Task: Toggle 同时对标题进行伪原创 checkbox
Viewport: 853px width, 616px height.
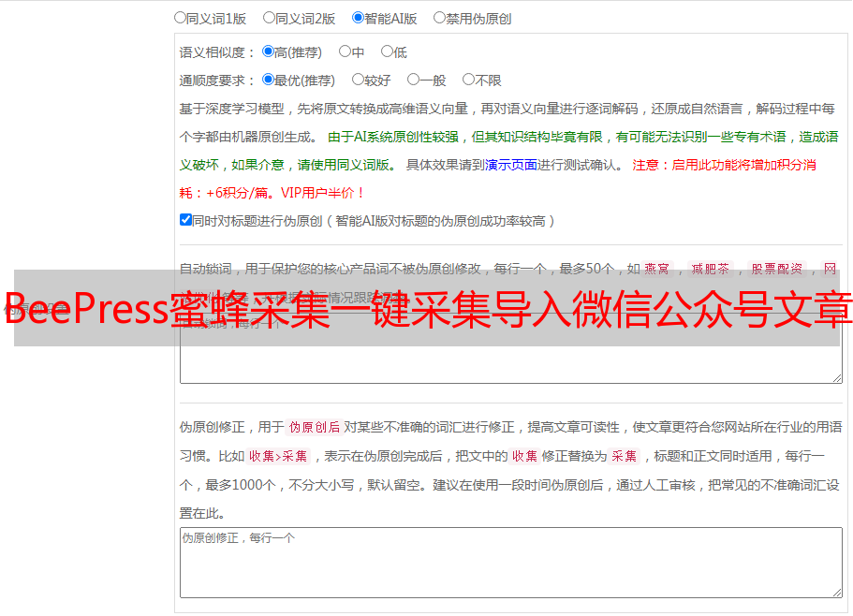Action: [x=185, y=220]
